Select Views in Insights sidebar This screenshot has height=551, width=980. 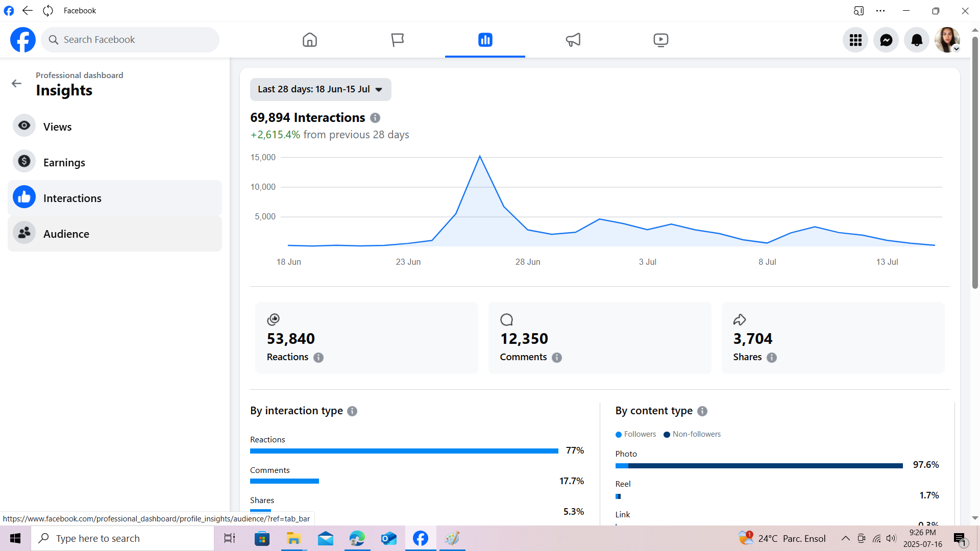[57, 127]
